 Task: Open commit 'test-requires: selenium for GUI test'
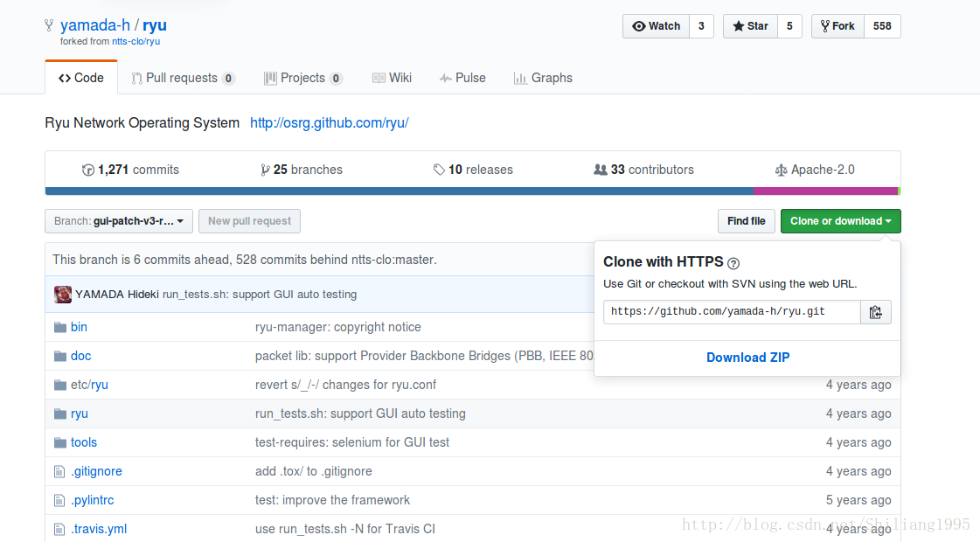352,442
